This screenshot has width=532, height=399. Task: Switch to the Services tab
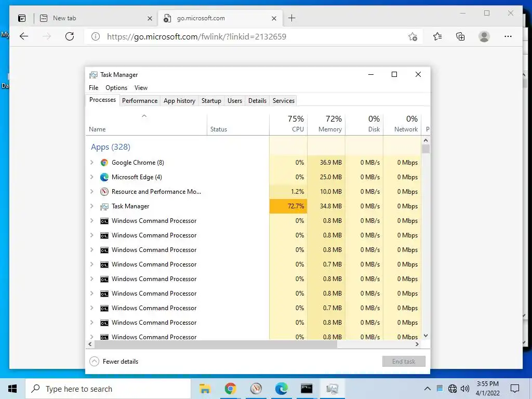click(284, 101)
